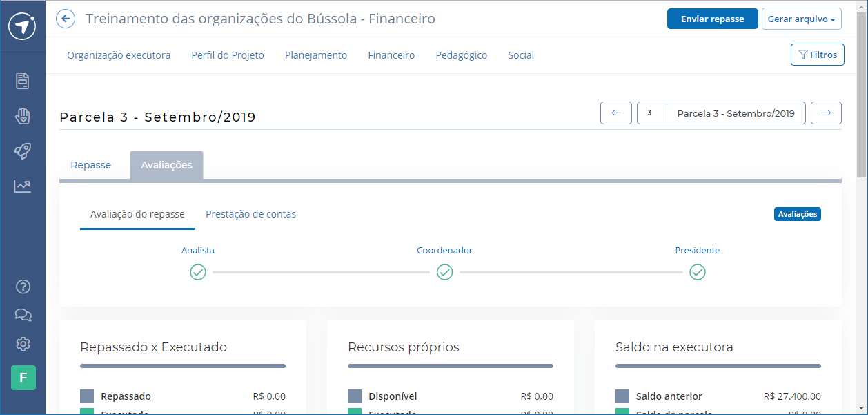Open the line chart sidebar icon
Screen dimensions: 868x415
(23, 186)
